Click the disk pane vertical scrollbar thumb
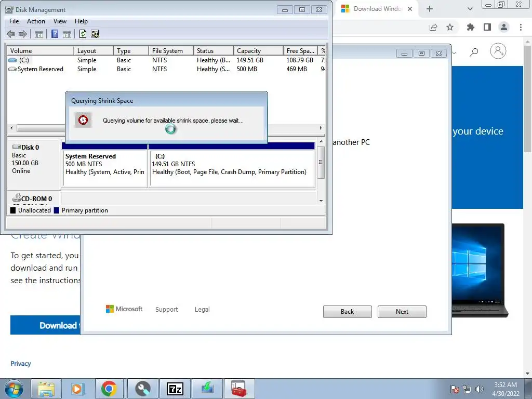 point(321,162)
